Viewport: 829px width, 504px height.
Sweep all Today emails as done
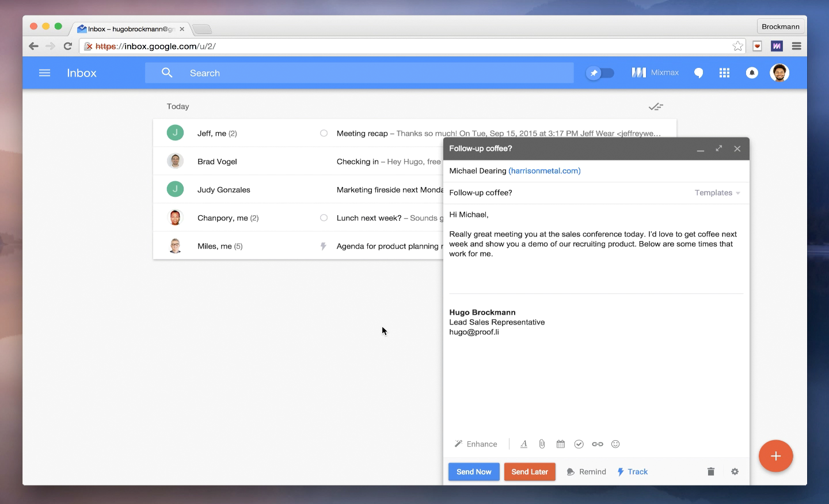656,106
